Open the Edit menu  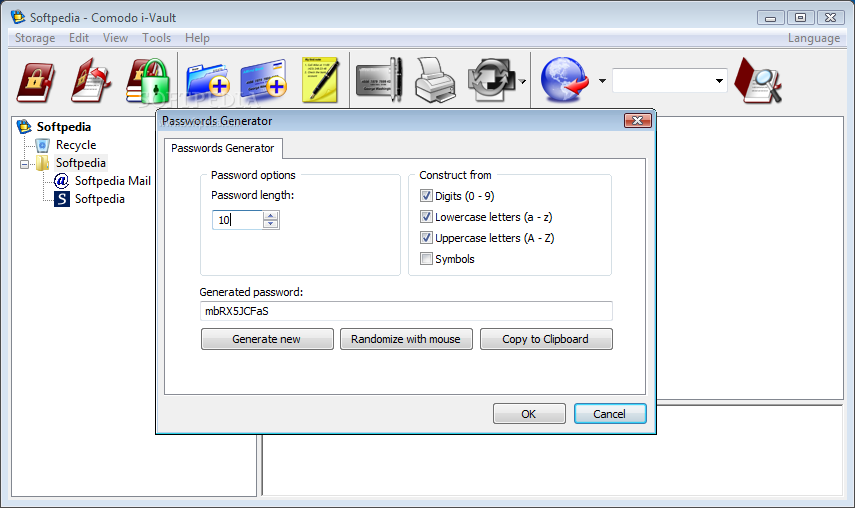coord(79,38)
